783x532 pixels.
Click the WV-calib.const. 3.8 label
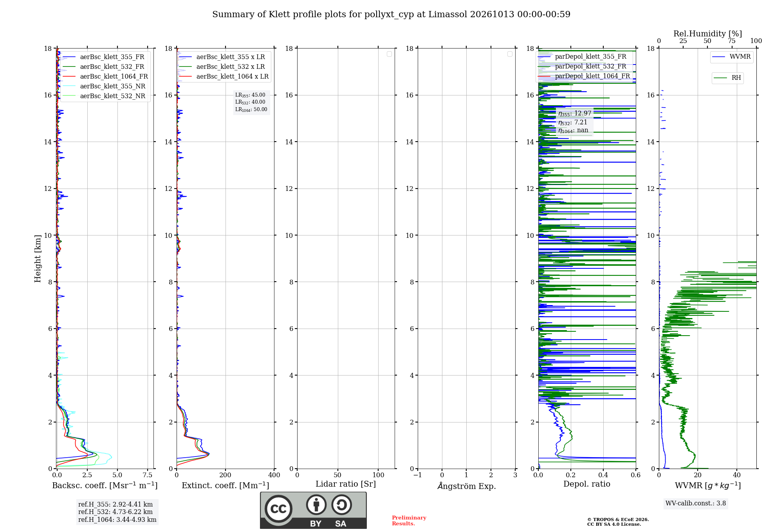tap(696, 503)
